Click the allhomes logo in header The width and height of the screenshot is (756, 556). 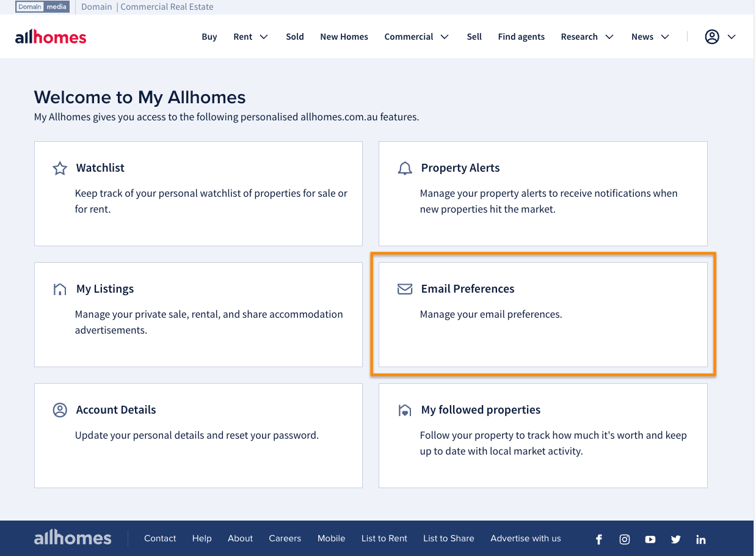tap(51, 37)
